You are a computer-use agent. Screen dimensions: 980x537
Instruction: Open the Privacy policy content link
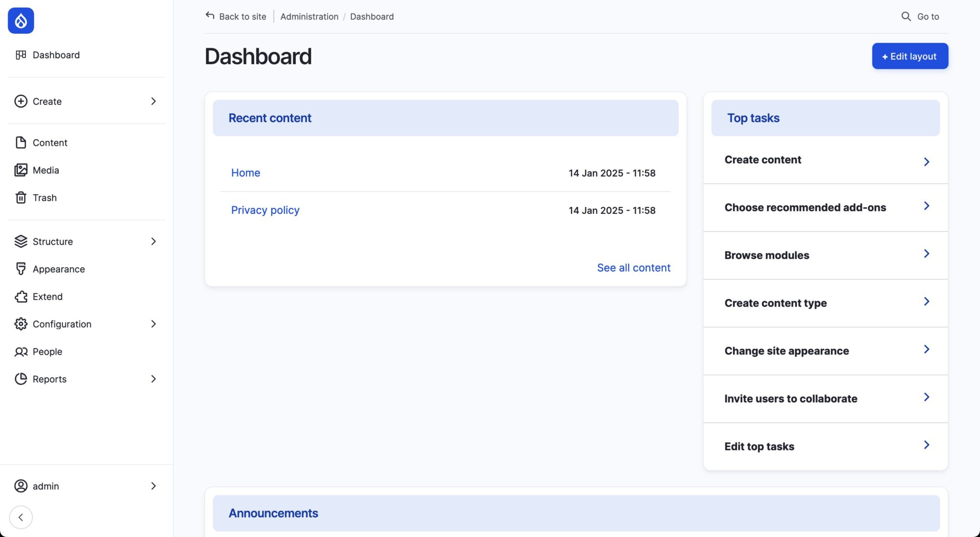click(x=265, y=210)
